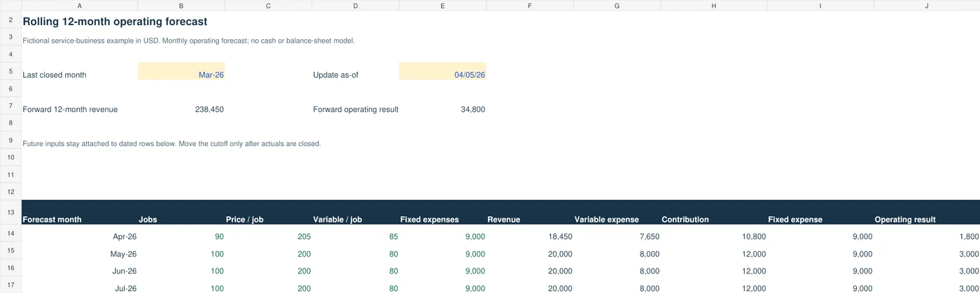980x293 pixels.
Task: Select column H header
Action: [714, 6]
